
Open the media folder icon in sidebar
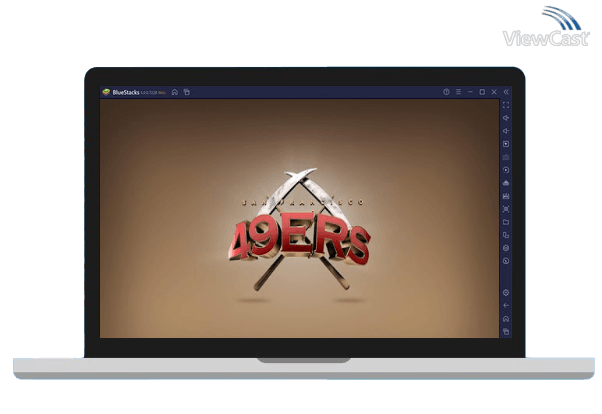point(506,222)
